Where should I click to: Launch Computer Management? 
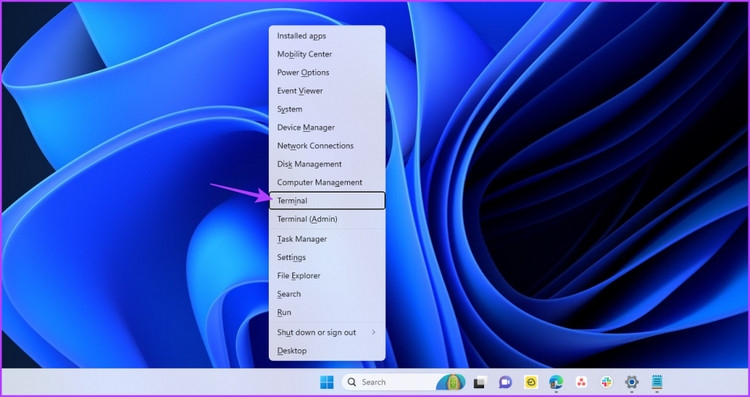click(327, 182)
